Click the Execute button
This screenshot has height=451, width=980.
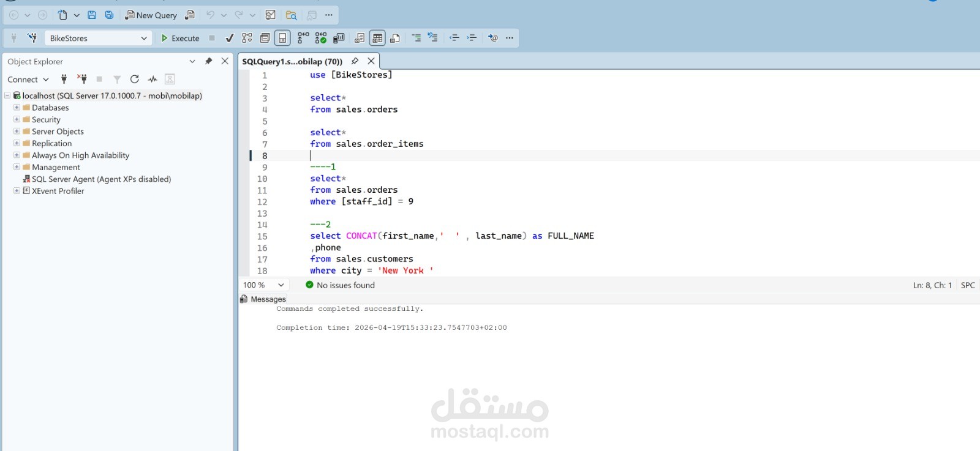click(180, 38)
